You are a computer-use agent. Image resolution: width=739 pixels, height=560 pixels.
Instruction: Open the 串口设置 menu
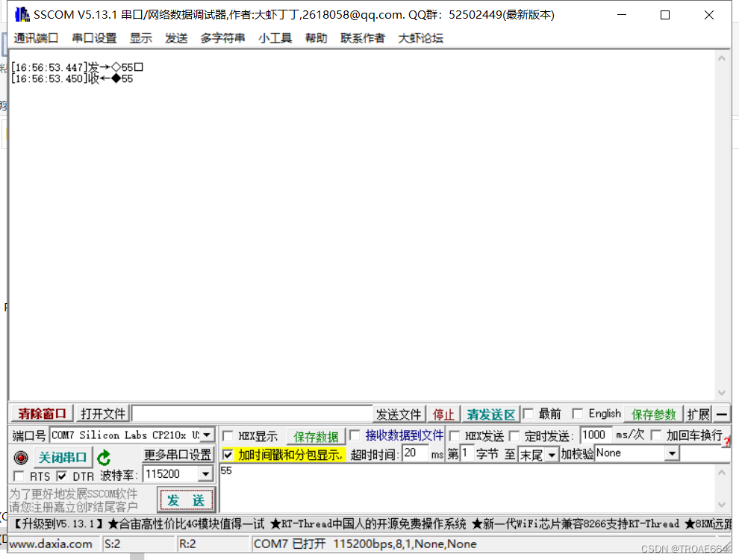point(94,38)
